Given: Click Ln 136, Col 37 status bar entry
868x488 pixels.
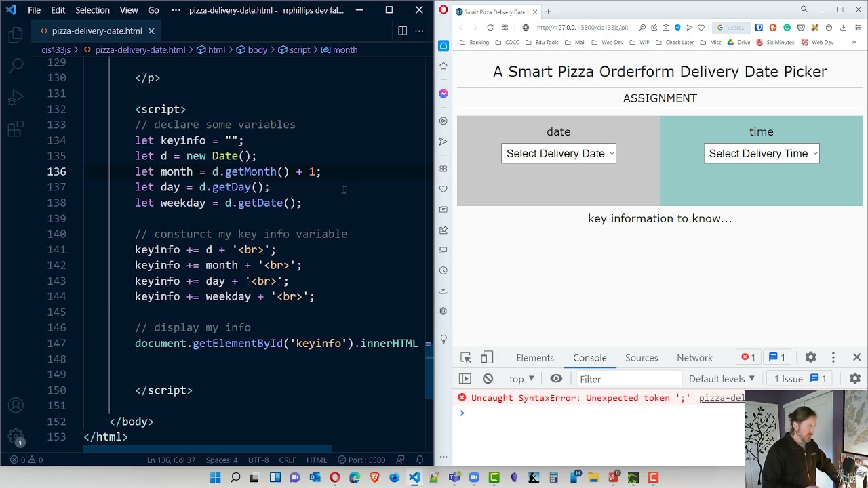Looking at the screenshot, I should tap(171, 460).
